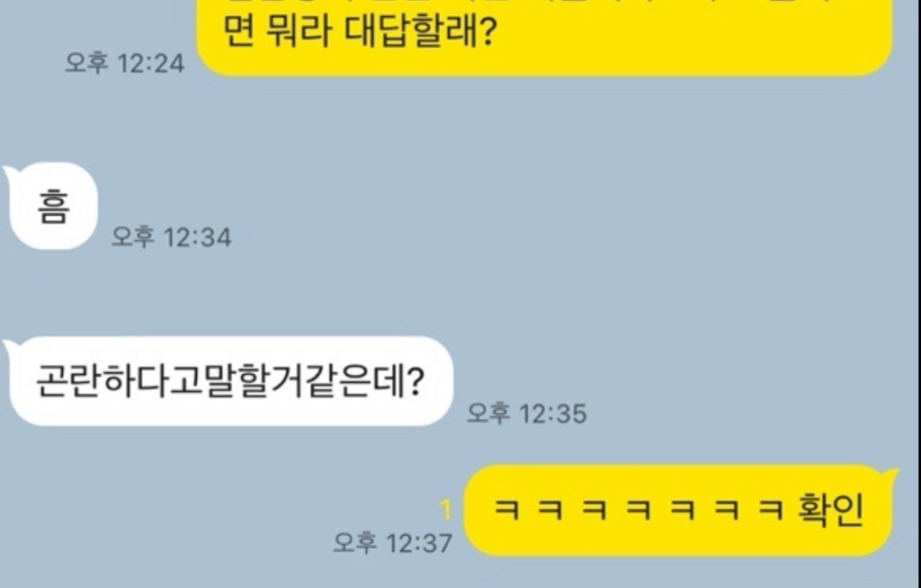Select the 곤란하다고말할거같은데? message bubble
This screenshot has width=921, height=588.
(231, 380)
